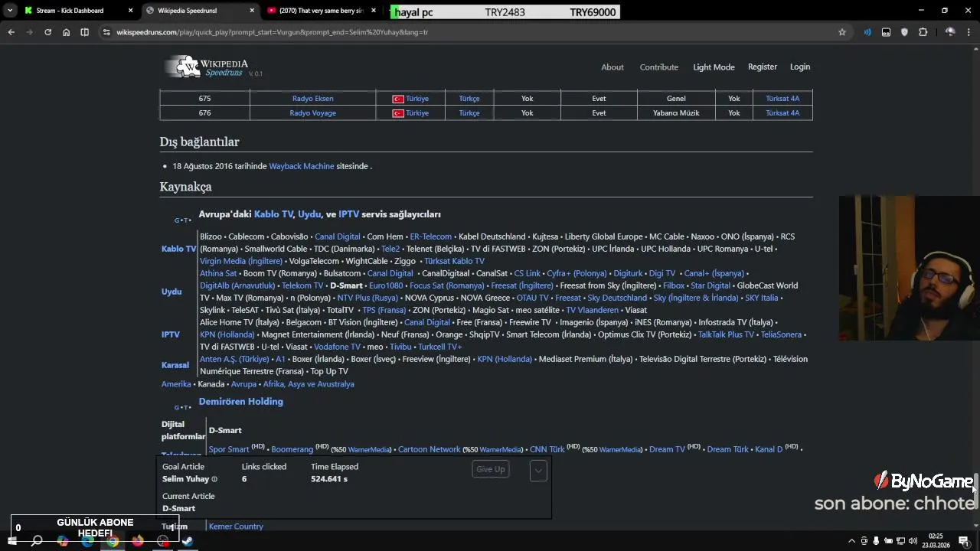Open the IPTV heading link
Image resolution: width=980 pixels, height=551 pixels.
[348, 214]
